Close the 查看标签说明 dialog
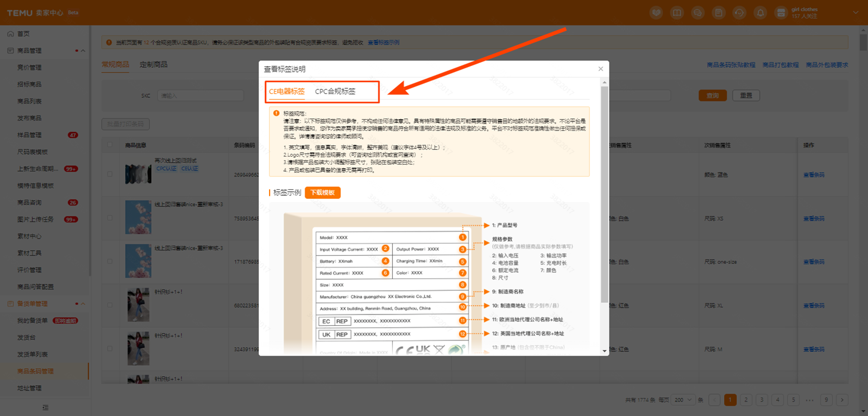 click(600, 69)
